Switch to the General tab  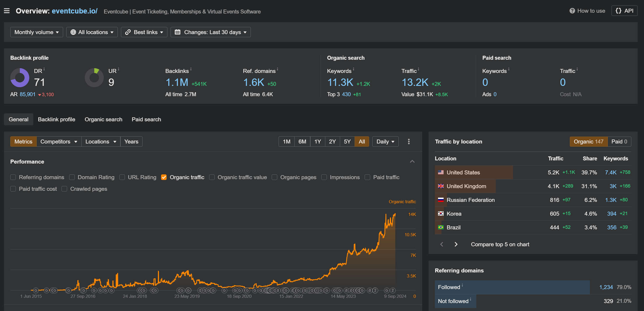tap(18, 119)
